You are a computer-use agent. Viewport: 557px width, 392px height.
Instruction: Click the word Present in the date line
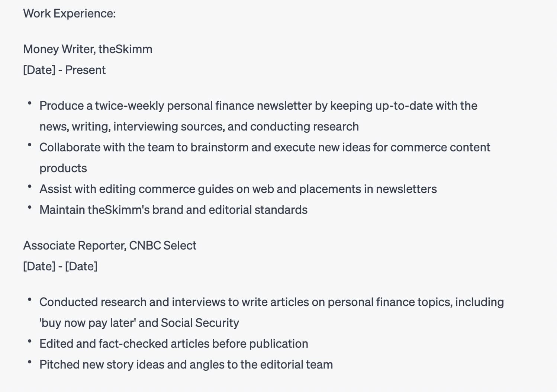pyautogui.click(x=85, y=70)
